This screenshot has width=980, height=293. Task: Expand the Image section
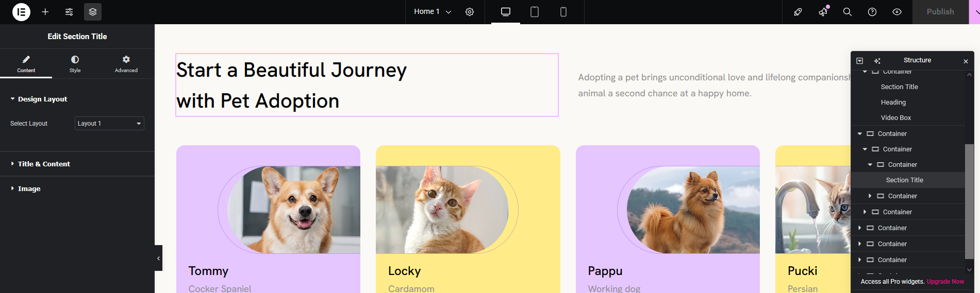tap(29, 188)
